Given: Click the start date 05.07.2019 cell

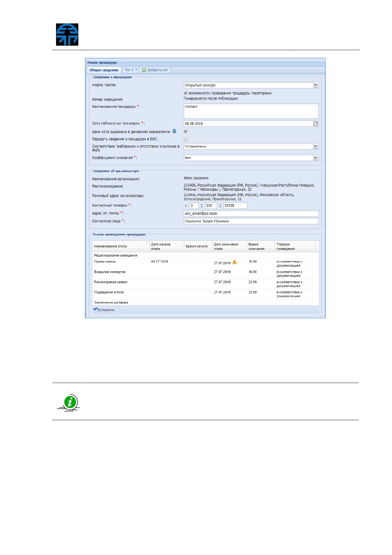Looking at the screenshot, I should [159, 262].
